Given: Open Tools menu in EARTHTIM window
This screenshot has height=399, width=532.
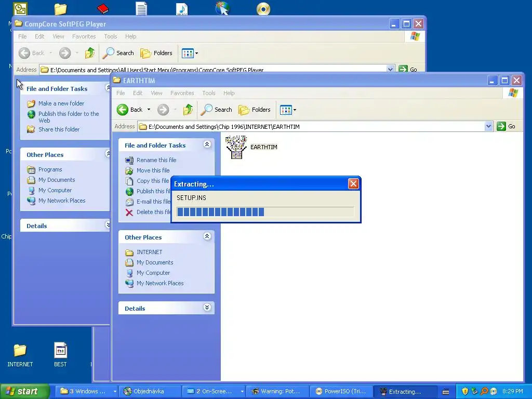Looking at the screenshot, I should pyautogui.click(x=209, y=93).
